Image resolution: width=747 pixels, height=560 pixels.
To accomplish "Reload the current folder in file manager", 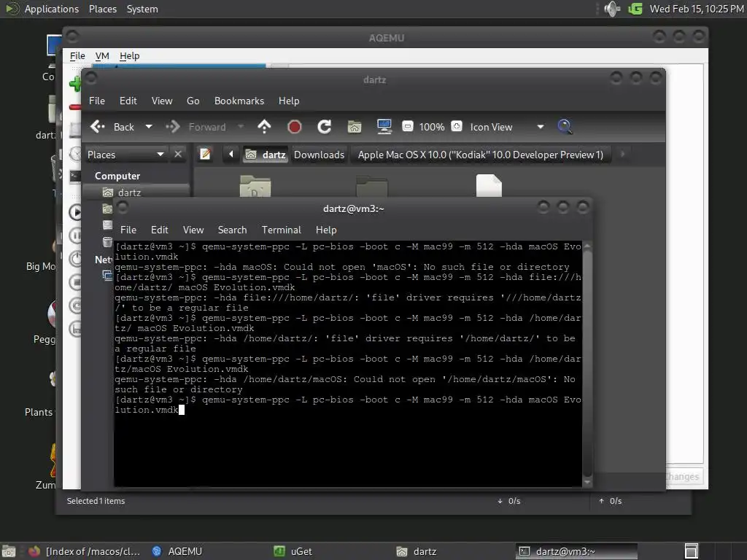I will point(325,127).
